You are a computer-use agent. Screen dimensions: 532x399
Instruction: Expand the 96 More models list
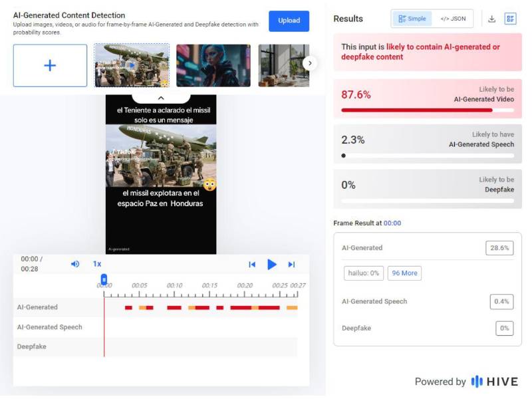[405, 273]
